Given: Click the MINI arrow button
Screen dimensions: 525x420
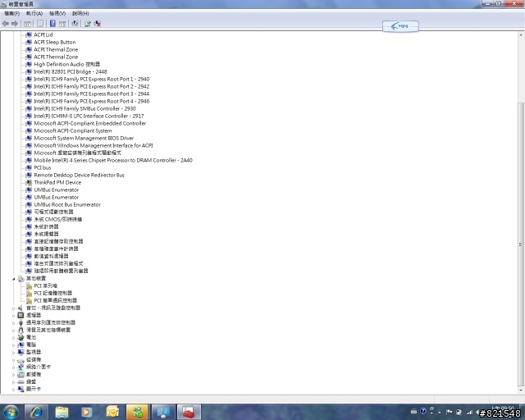Looking at the screenshot, I should click(x=400, y=26).
